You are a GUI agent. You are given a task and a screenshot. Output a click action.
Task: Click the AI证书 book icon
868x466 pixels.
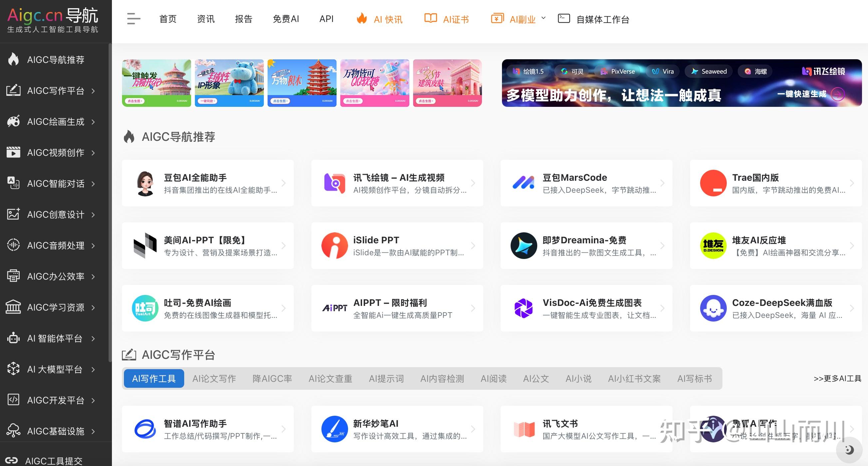pos(430,18)
